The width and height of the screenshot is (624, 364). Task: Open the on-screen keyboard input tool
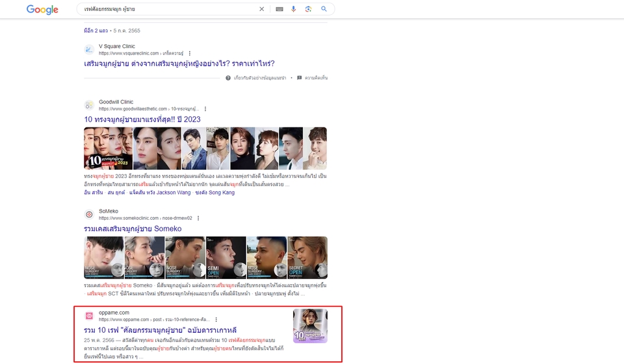[x=279, y=9]
